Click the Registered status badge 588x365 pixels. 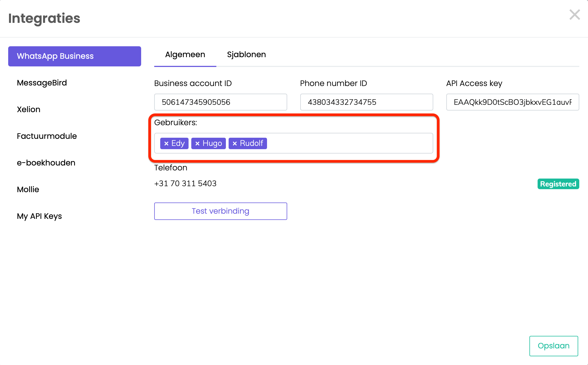(558, 184)
